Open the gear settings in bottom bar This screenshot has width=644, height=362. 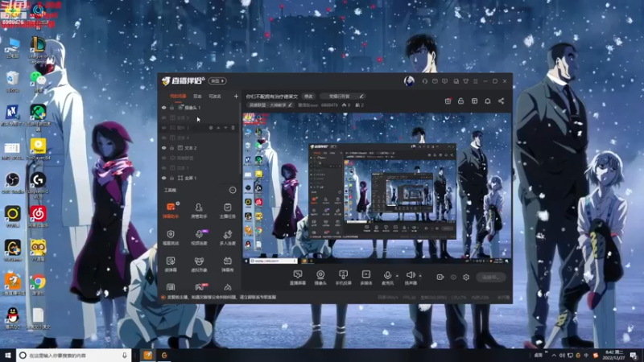coord(466,277)
